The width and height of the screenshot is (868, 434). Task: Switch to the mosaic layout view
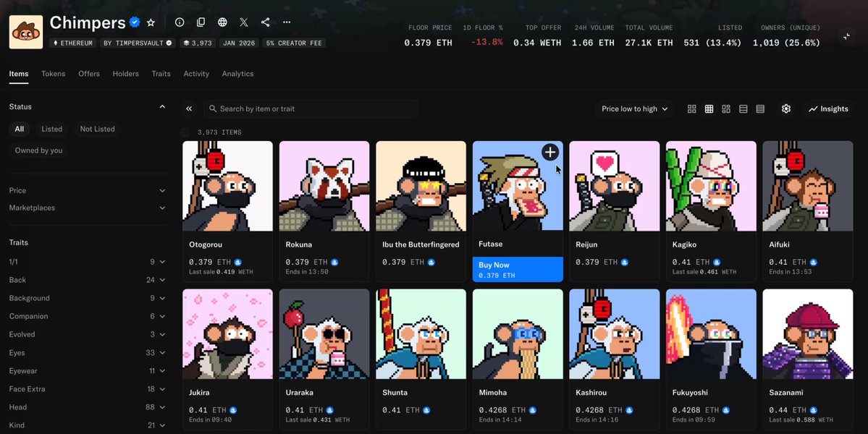(x=726, y=109)
